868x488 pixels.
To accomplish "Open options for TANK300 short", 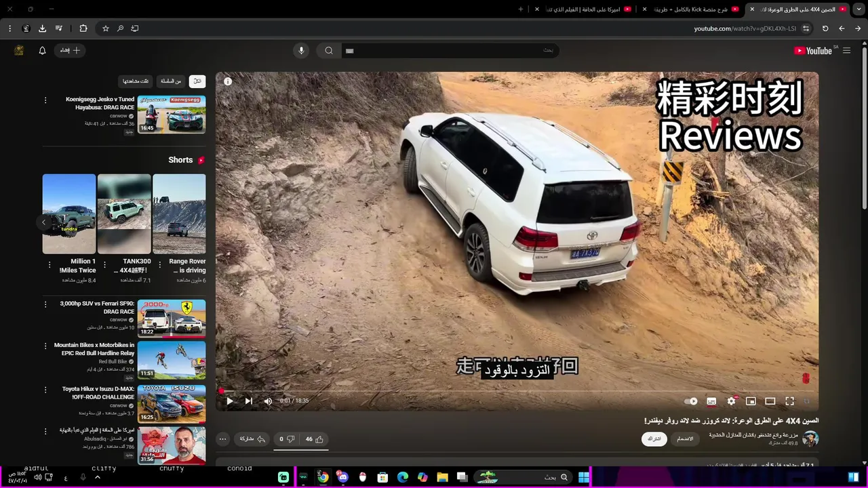I will pyautogui.click(x=105, y=265).
